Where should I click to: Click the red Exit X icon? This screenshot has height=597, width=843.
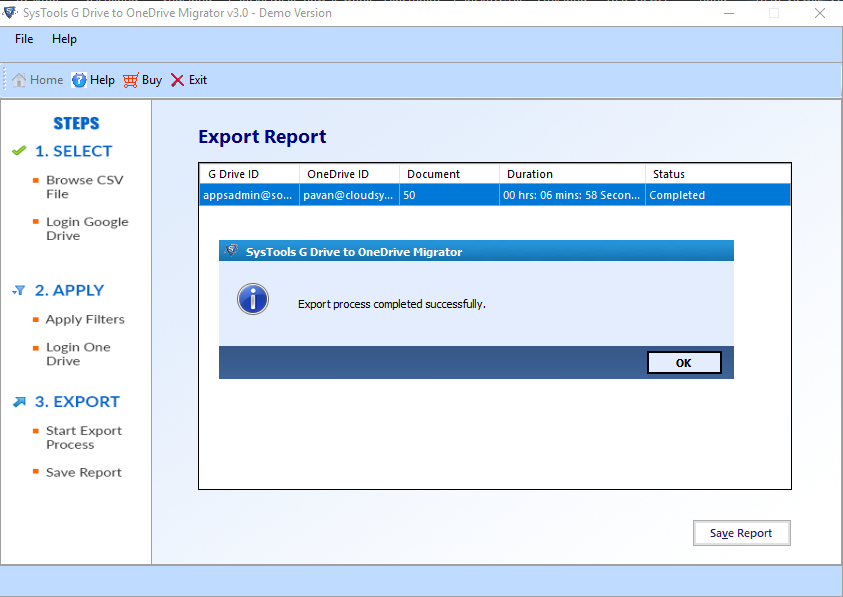pyautogui.click(x=177, y=80)
